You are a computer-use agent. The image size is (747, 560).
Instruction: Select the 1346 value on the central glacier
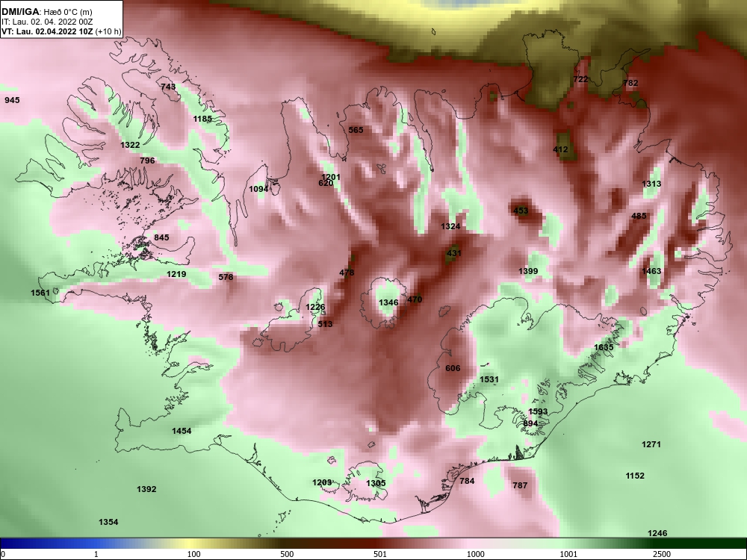388,302
